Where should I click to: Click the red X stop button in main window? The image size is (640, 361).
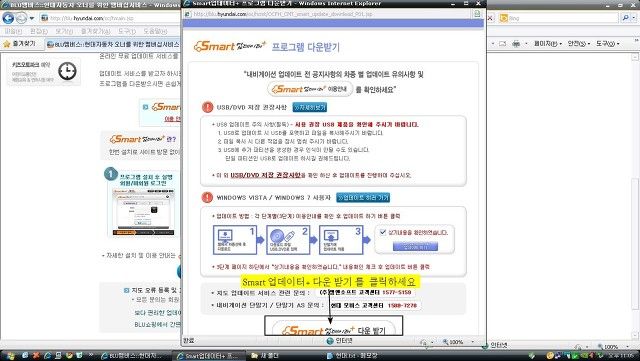490,18
